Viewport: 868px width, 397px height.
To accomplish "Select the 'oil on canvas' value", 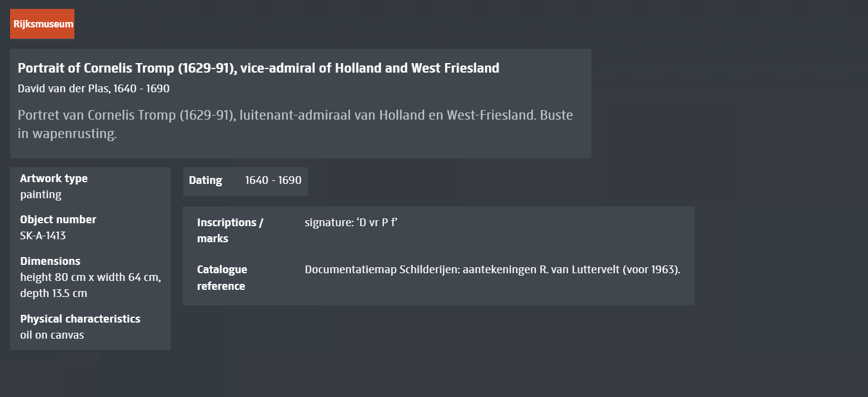I will click(52, 335).
